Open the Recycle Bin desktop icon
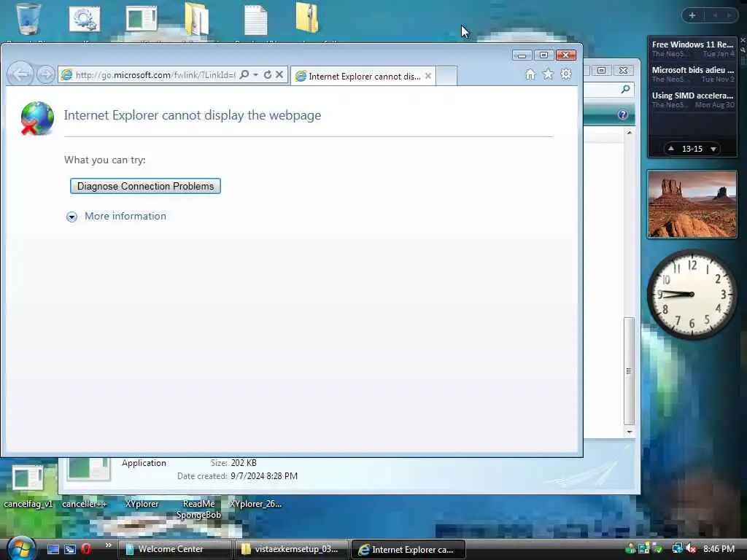 click(x=28, y=19)
